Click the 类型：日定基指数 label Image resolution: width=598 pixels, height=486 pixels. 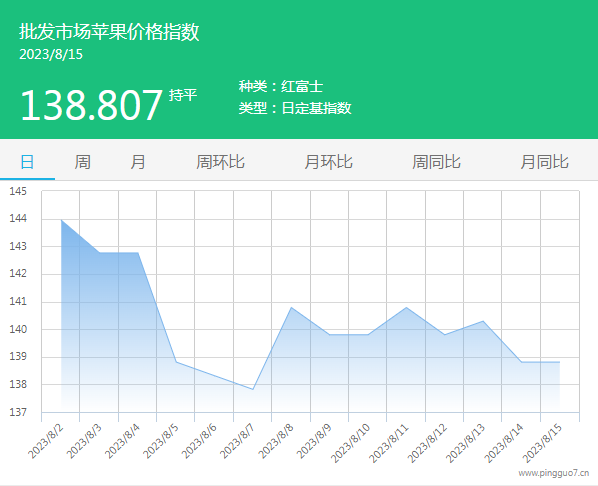point(295,108)
